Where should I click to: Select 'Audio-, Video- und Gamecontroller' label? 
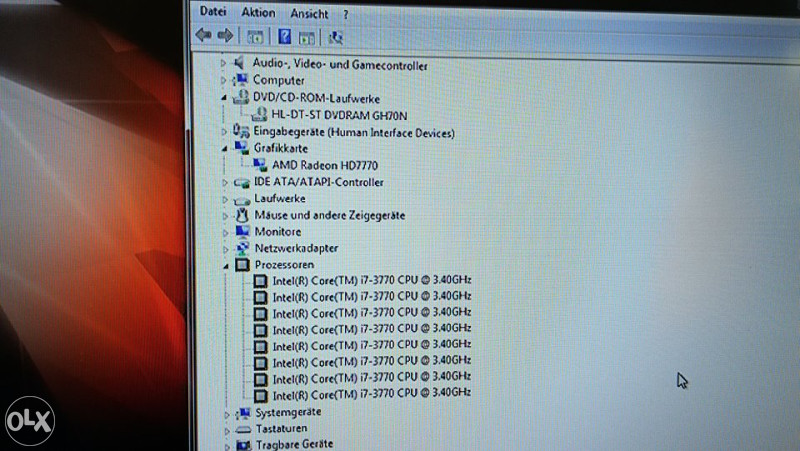pos(340,65)
